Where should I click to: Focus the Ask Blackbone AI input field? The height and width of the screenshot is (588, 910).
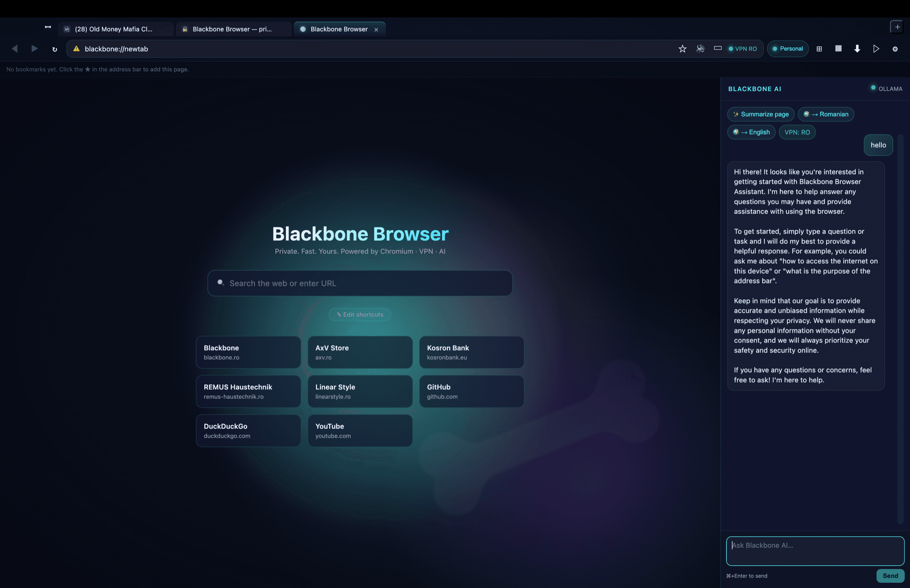coord(815,551)
